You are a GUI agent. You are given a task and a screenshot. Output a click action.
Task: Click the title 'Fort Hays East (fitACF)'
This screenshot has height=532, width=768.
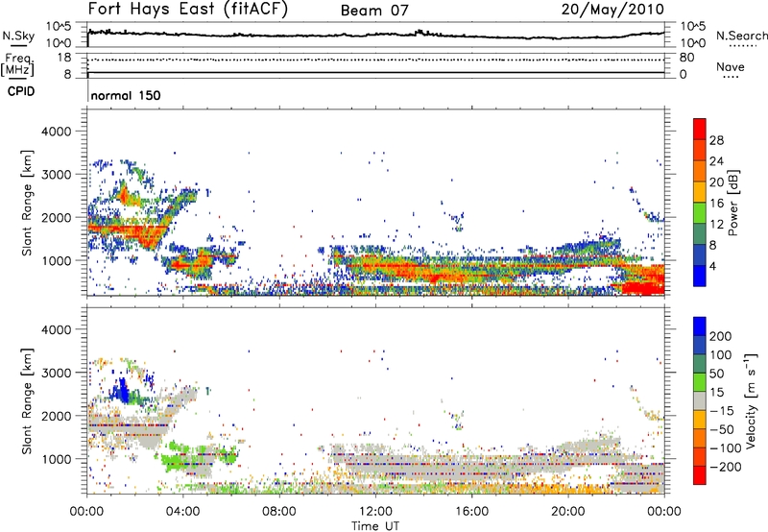pyautogui.click(x=187, y=10)
